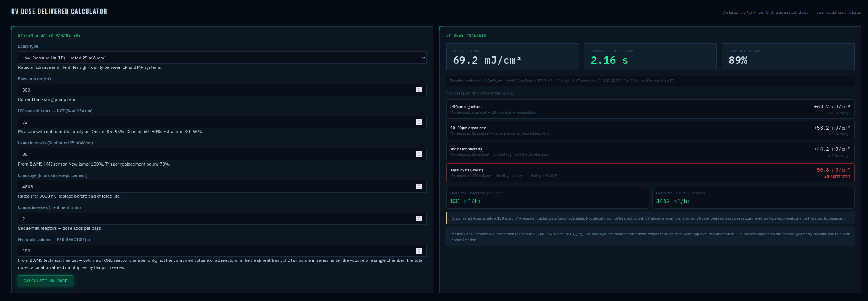This screenshot has height=301, width=868.
Task: Click the Max Flow Bacteria 831 m³/hr card
Action: 547,198
